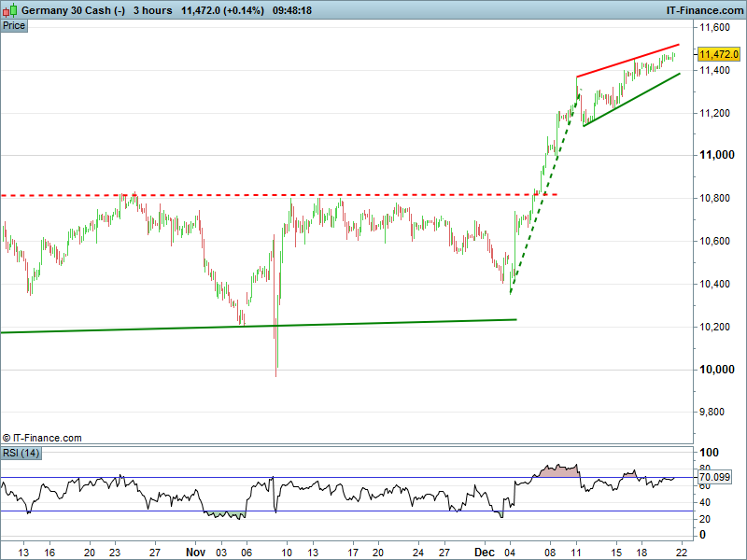Click date label 24 on time axis
Screen dimensions: 747x560
point(418,553)
